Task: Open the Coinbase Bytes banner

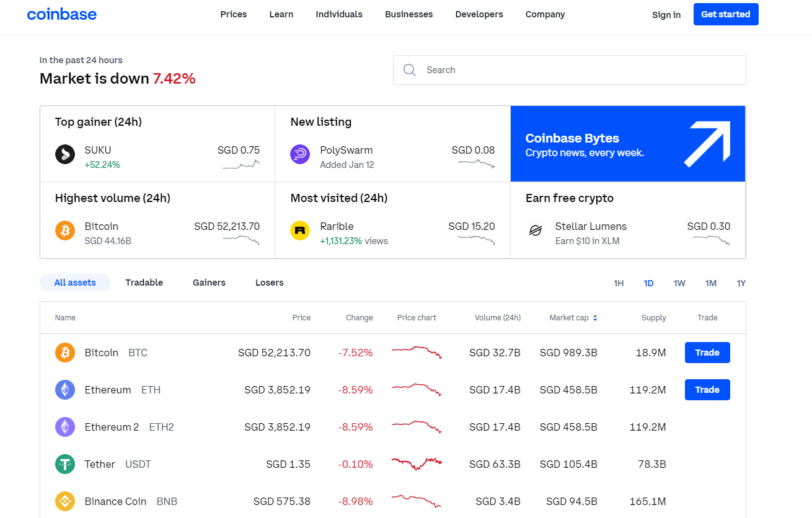Action: pos(628,144)
